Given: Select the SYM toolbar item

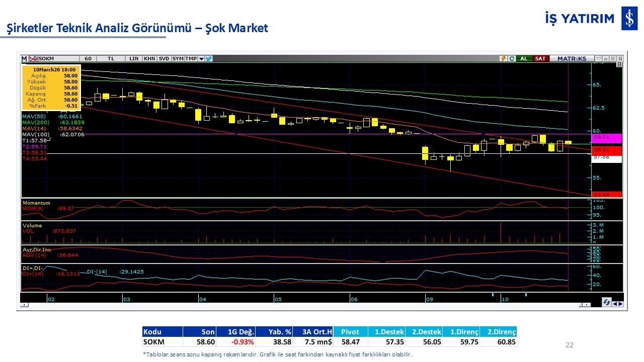Looking at the screenshot, I should 178,59.
